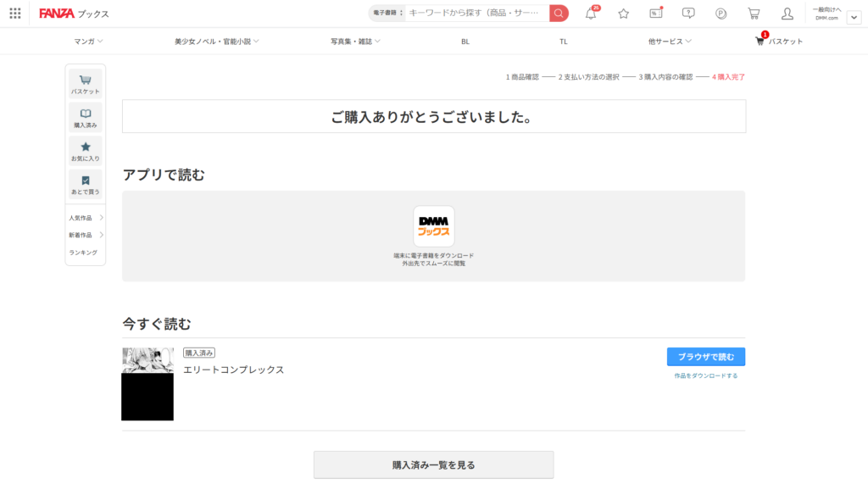Focus the keyword search input field

(476, 14)
